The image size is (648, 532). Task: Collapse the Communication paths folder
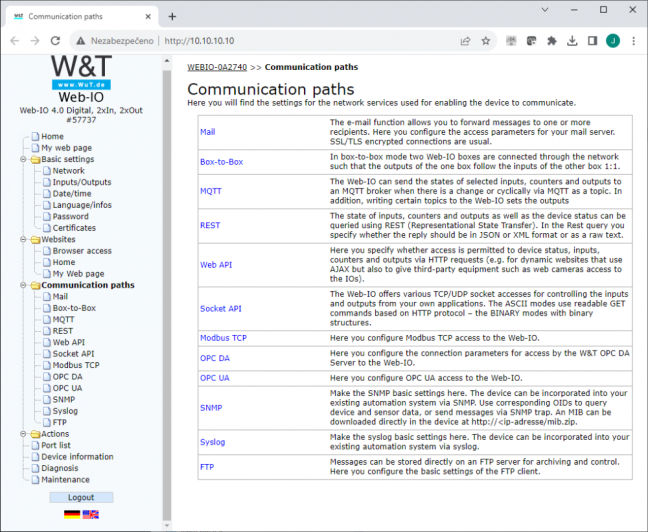click(24, 285)
